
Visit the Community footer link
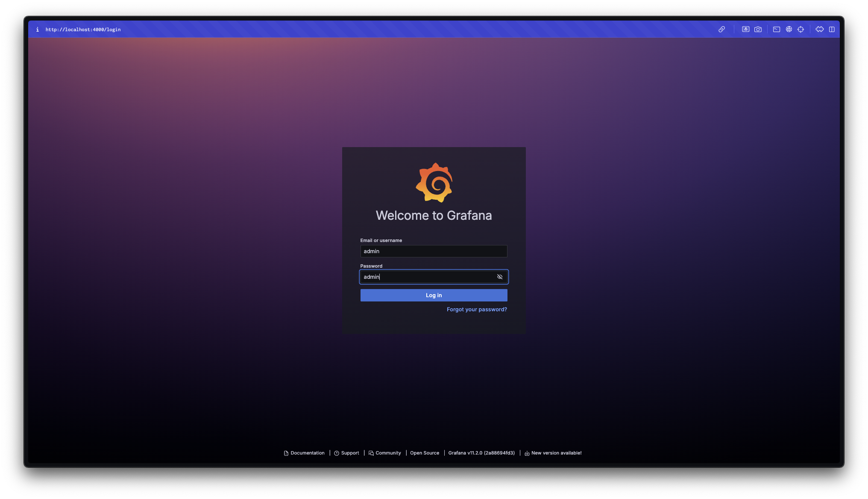pos(388,453)
